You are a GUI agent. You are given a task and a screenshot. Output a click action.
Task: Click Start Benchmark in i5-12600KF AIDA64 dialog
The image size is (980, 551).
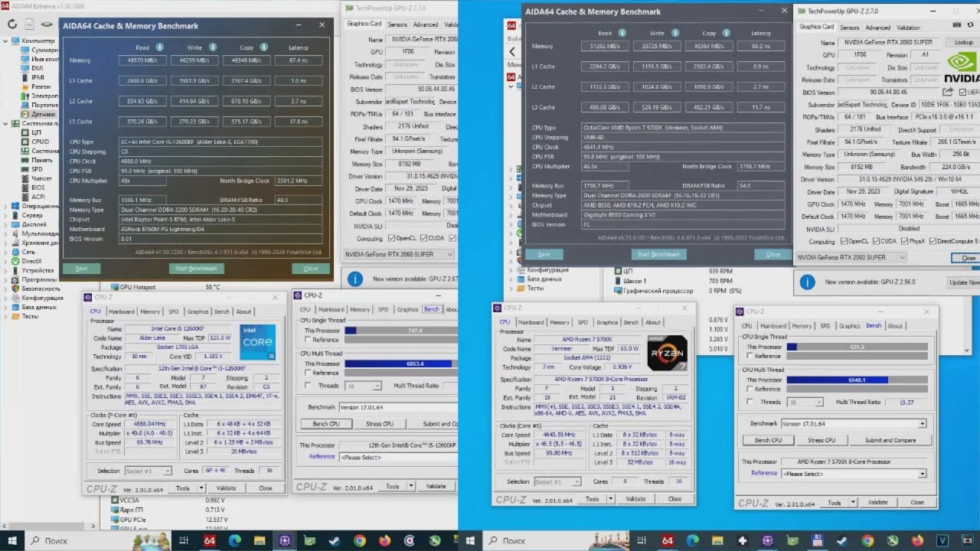(x=196, y=269)
